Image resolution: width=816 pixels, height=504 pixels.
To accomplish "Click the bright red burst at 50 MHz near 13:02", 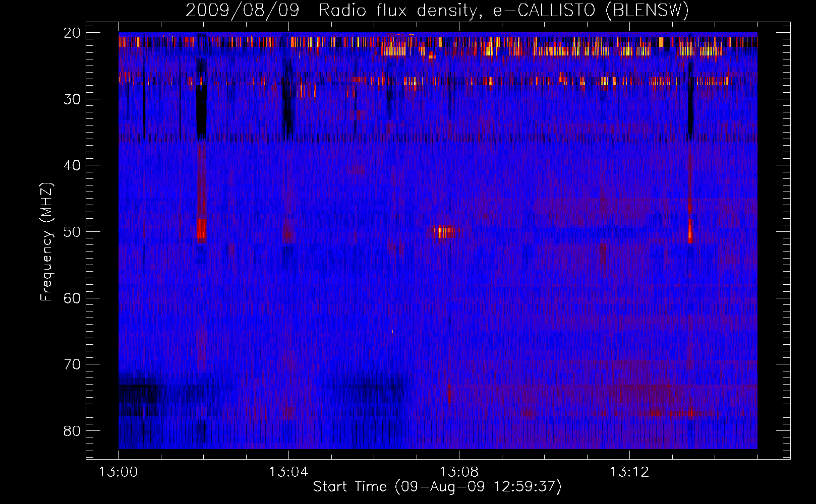I will 201,231.
